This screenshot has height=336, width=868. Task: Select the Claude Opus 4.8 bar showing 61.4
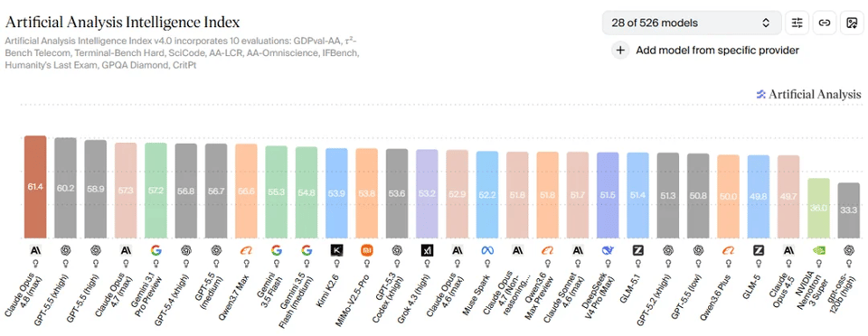pos(35,187)
